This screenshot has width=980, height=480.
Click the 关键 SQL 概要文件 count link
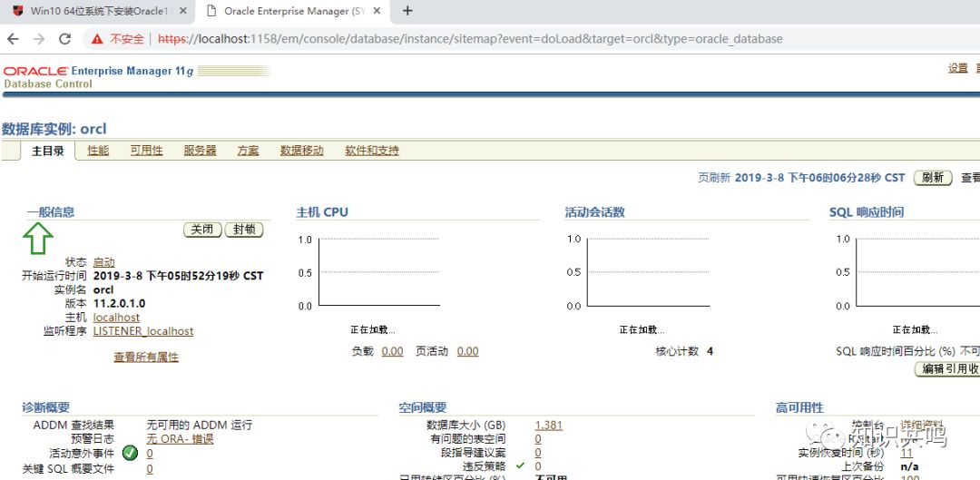point(150,469)
